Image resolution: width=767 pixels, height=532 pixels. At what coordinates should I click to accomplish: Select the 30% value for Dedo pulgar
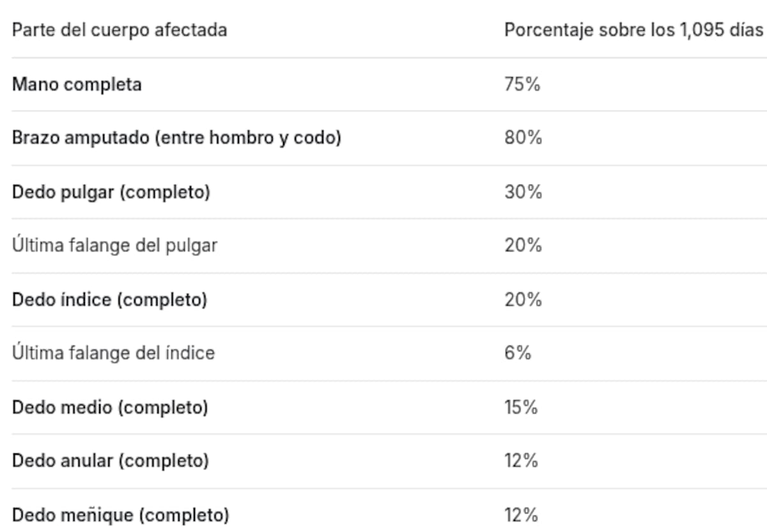click(523, 192)
